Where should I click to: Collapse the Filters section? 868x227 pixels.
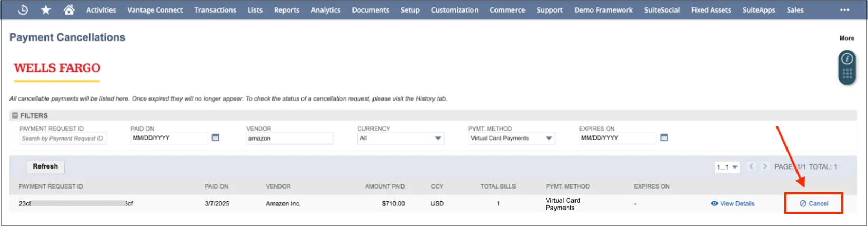[x=15, y=115]
